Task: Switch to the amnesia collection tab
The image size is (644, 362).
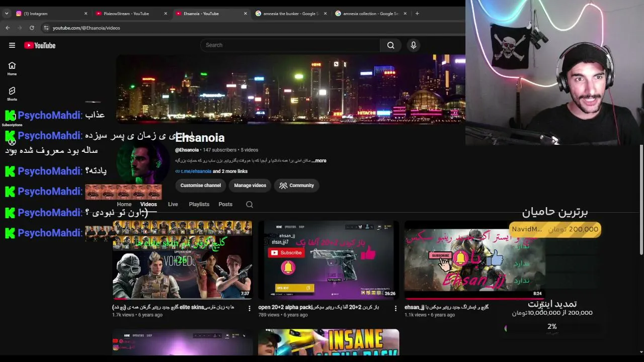Action: (370, 14)
